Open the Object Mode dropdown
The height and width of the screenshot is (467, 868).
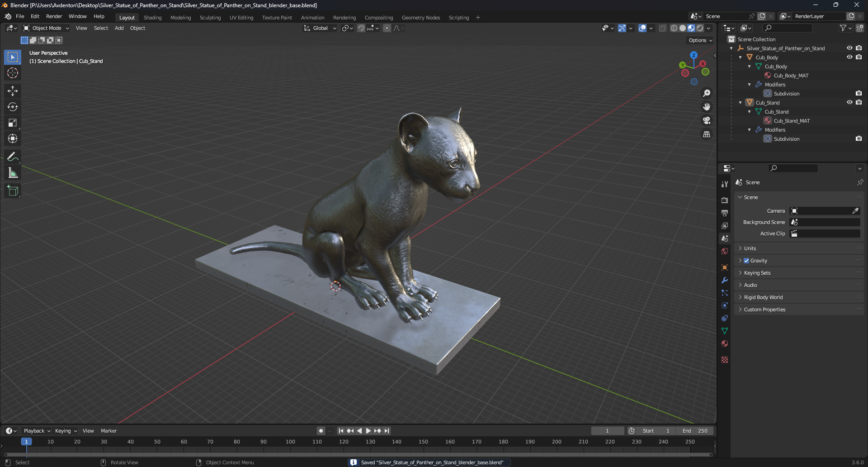click(46, 28)
